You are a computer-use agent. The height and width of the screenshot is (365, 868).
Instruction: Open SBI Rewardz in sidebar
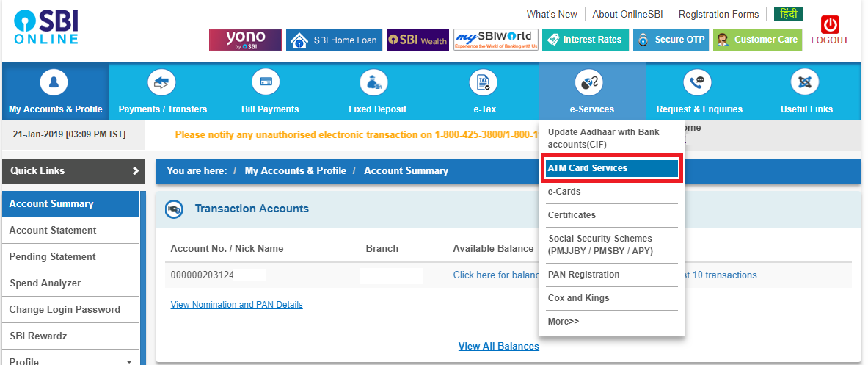[x=70, y=336]
